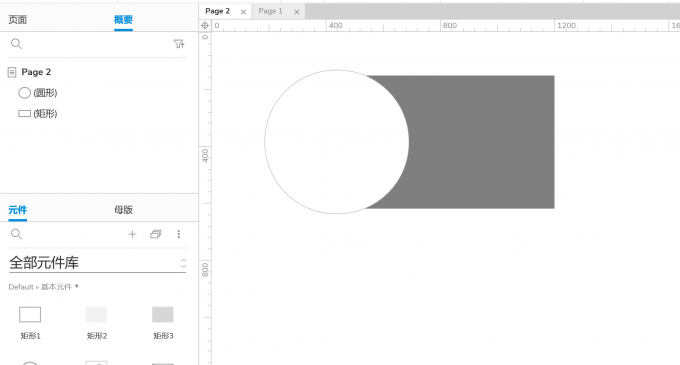
Task: Open the Page 1 canvas tab
Action: click(x=270, y=11)
